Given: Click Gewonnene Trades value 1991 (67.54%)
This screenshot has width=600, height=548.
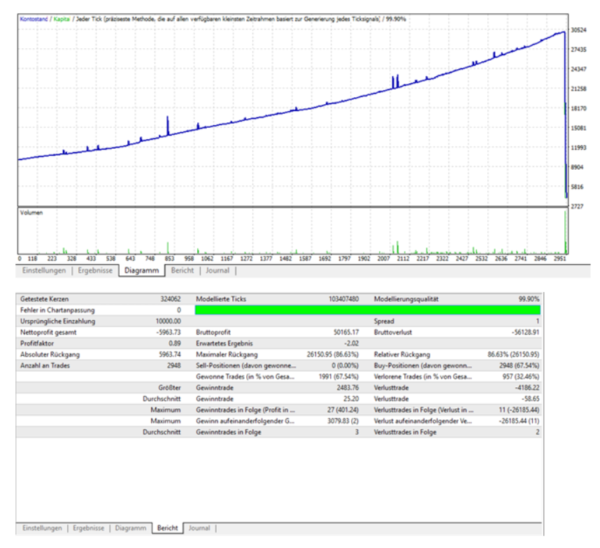Looking at the screenshot, I should (339, 377).
